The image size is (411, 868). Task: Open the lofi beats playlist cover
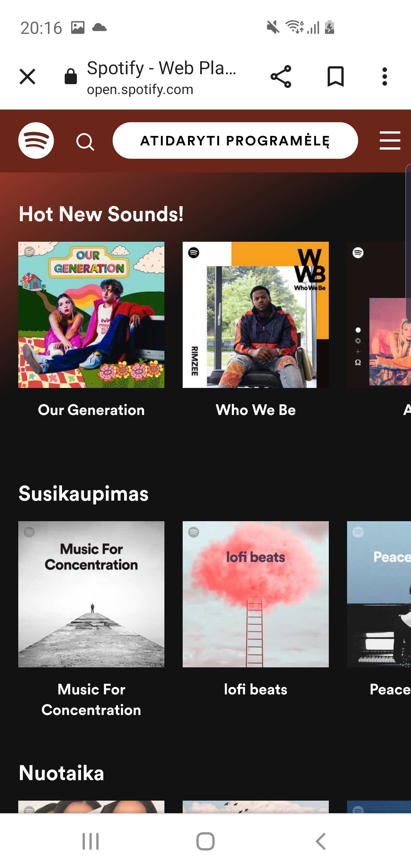(256, 594)
